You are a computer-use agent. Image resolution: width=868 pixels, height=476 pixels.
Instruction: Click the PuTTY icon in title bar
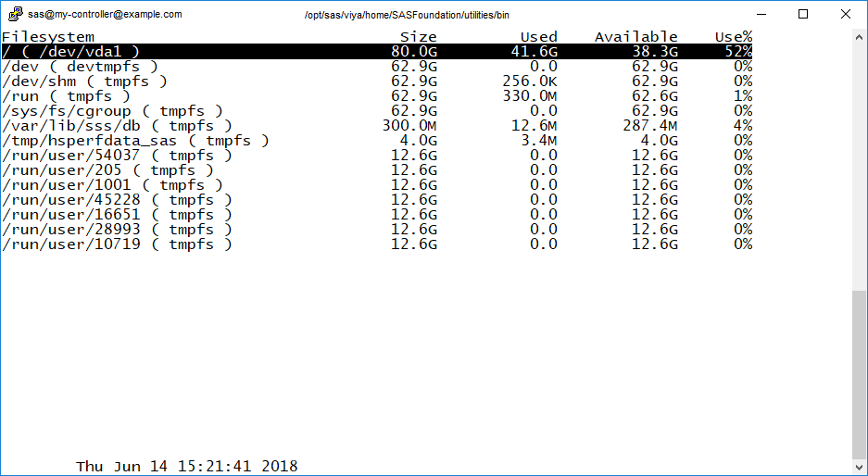[x=16, y=14]
